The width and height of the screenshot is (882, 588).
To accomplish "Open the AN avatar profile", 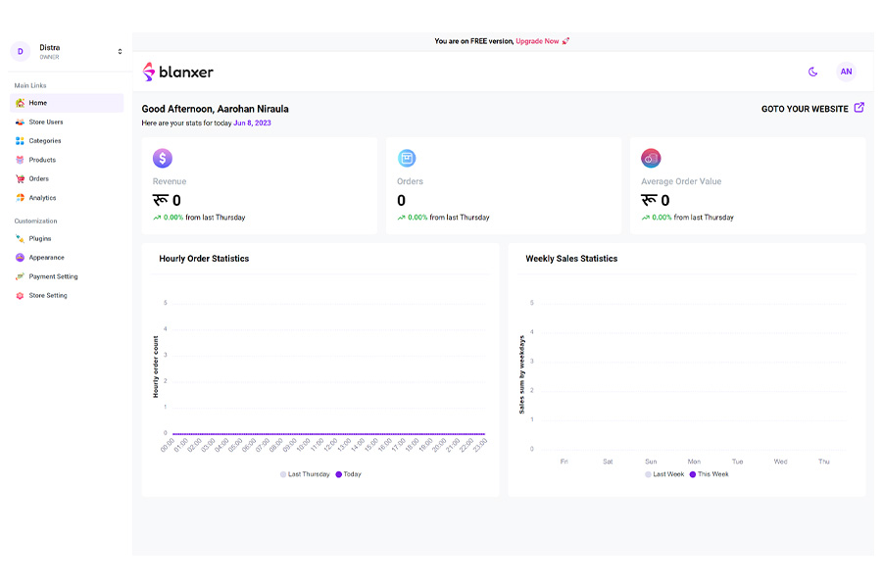I will (847, 72).
